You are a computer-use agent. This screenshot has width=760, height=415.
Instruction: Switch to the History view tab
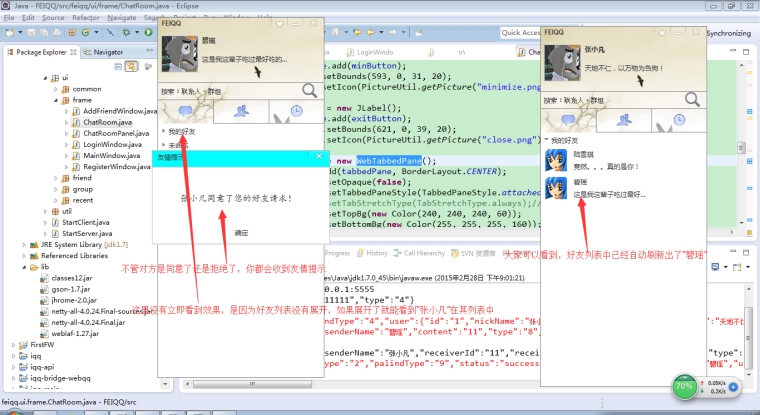click(x=372, y=253)
